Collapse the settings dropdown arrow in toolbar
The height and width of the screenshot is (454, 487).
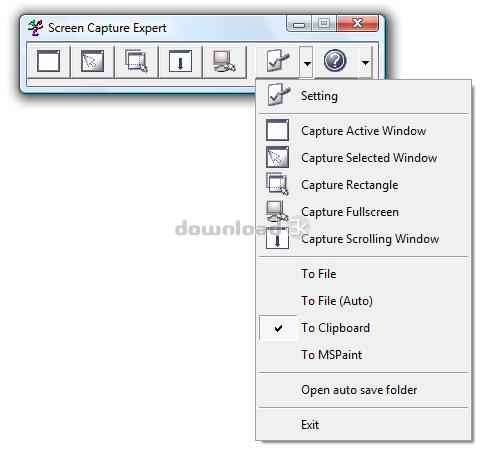point(307,62)
